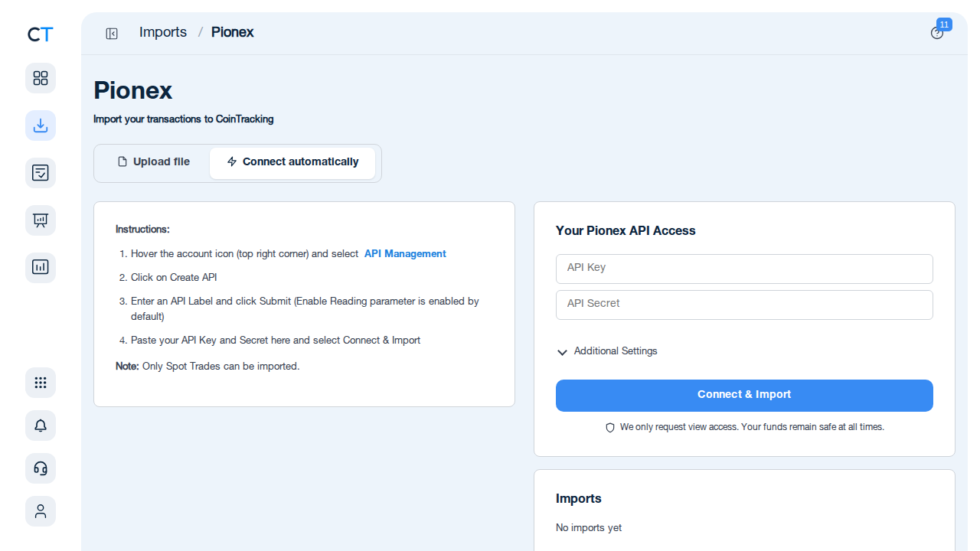Click the 'Paste your API Key and Secret' step
The height and width of the screenshot is (551, 980).
pyautogui.click(x=276, y=340)
